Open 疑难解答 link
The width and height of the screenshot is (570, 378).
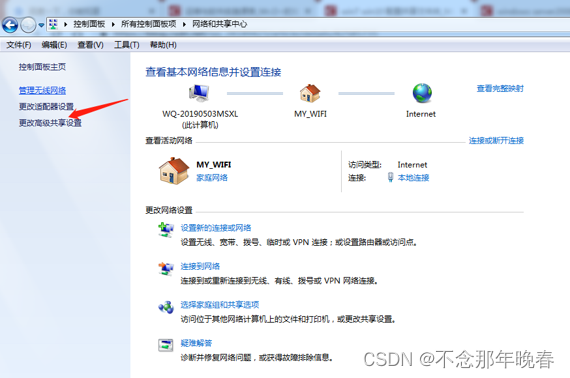pyautogui.click(x=196, y=343)
